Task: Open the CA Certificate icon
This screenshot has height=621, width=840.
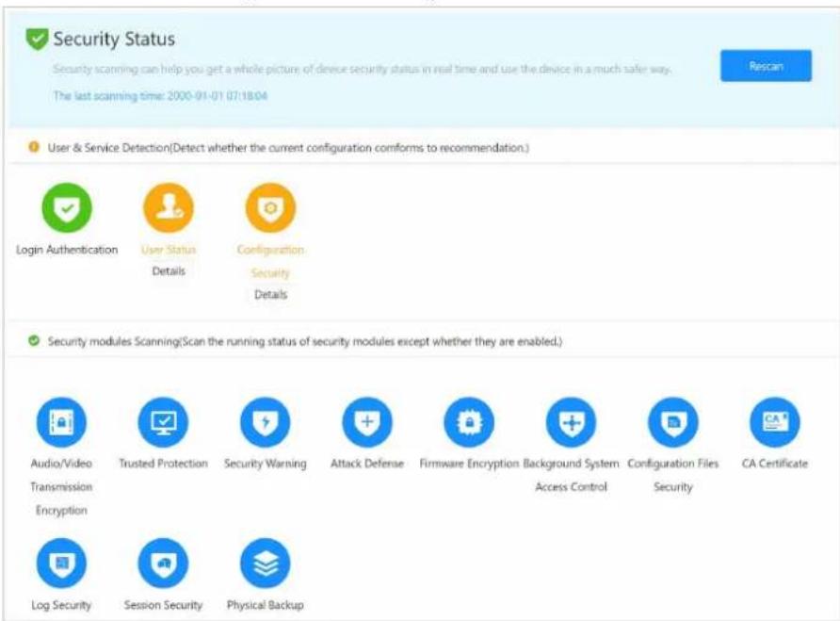Action: (775, 422)
